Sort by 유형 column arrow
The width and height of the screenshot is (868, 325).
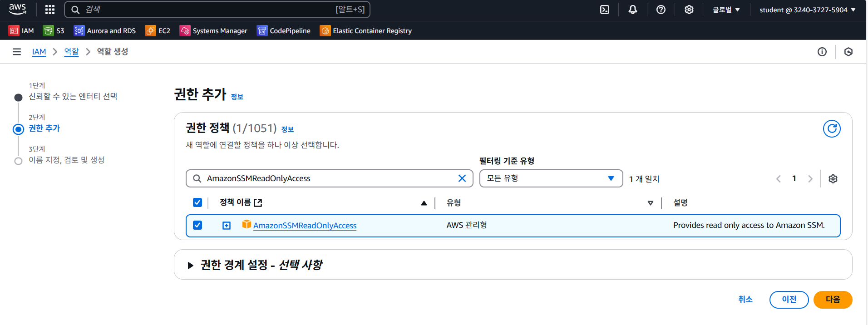coord(651,203)
